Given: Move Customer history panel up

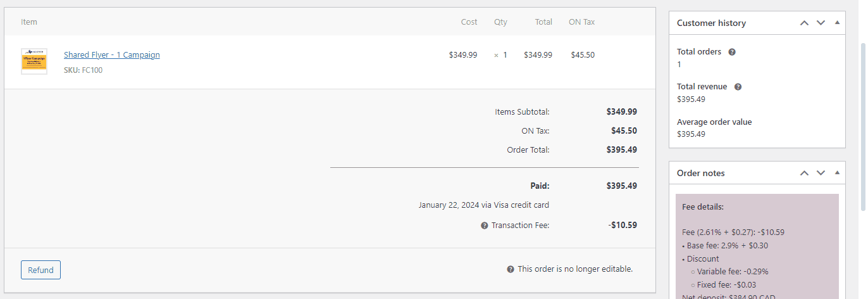Looking at the screenshot, I should pos(804,23).
